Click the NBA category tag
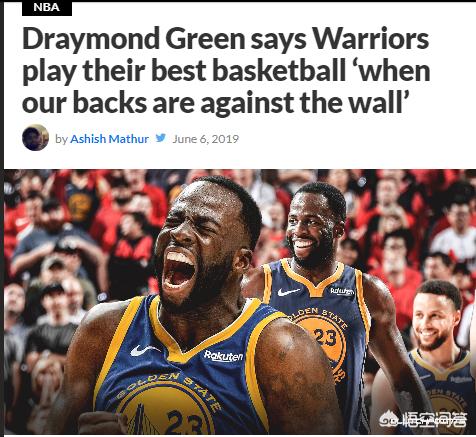The height and width of the screenshot is (437, 476). tap(47, 7)
